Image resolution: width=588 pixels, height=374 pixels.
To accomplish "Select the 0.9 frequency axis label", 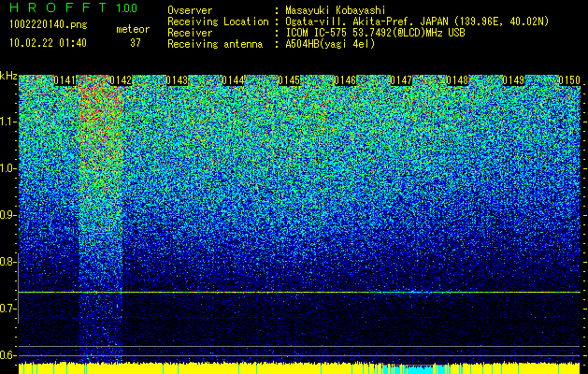I will [x=7, y=215].
